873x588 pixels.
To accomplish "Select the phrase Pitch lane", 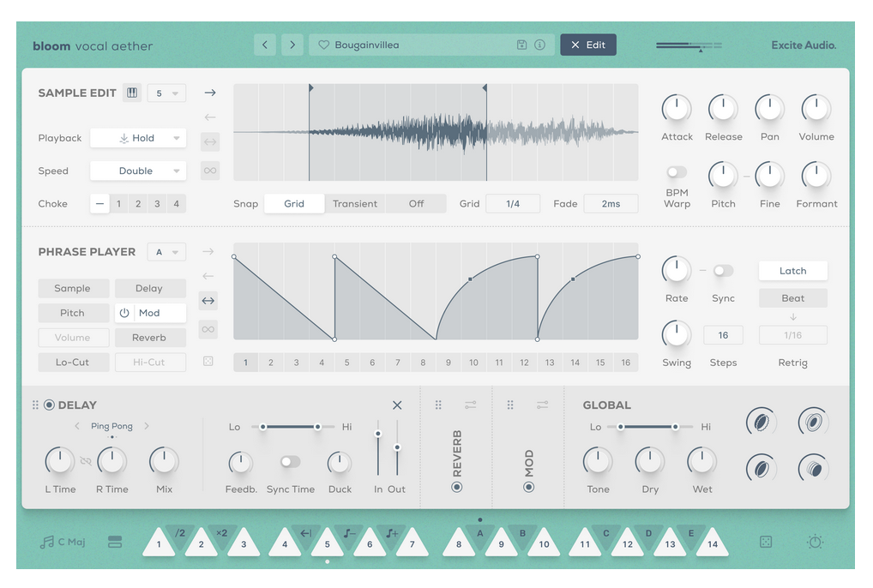I will point(72,313).
